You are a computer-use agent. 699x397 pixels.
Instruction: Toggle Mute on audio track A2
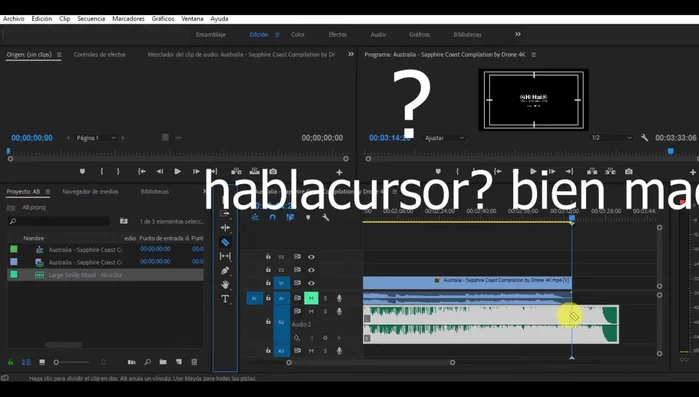pyautogui.click(x=311, y=311)
